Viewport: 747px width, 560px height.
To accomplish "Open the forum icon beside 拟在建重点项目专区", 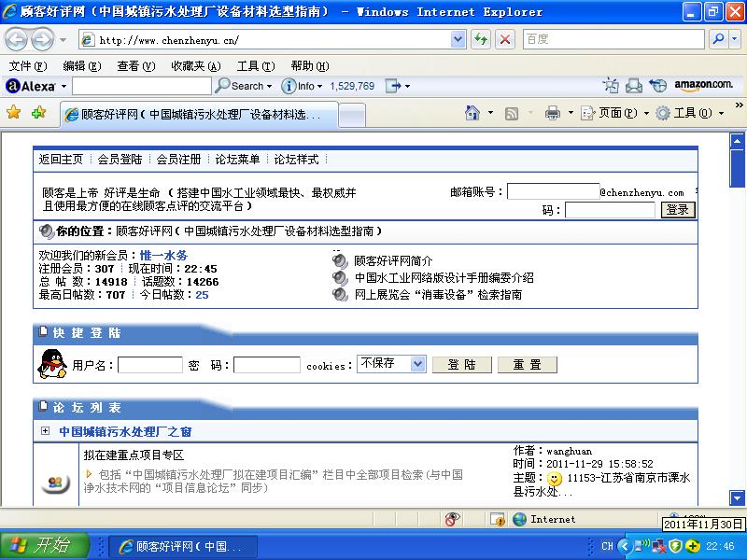I will pyautogui.click(x=55, y=483).
